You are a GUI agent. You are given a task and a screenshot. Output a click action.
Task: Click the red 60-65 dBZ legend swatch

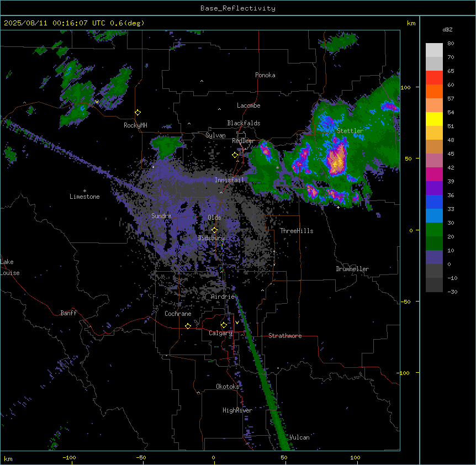(434, 78)
